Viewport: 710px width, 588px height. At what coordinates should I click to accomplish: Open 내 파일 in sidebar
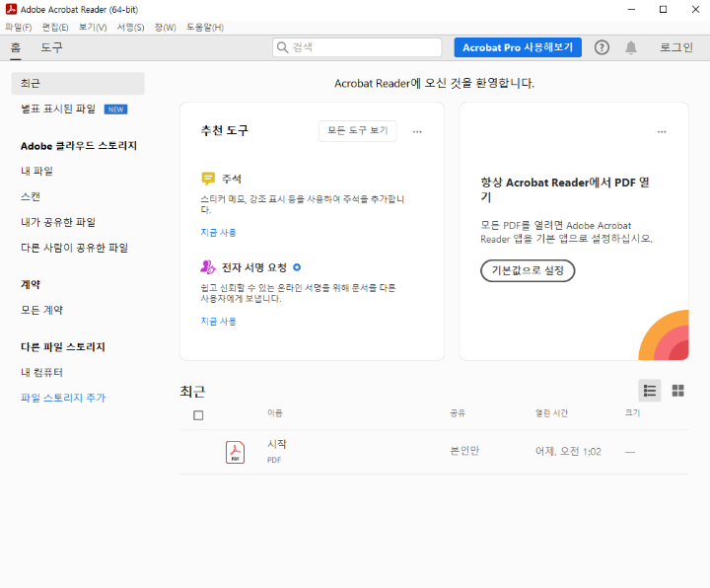37,171
